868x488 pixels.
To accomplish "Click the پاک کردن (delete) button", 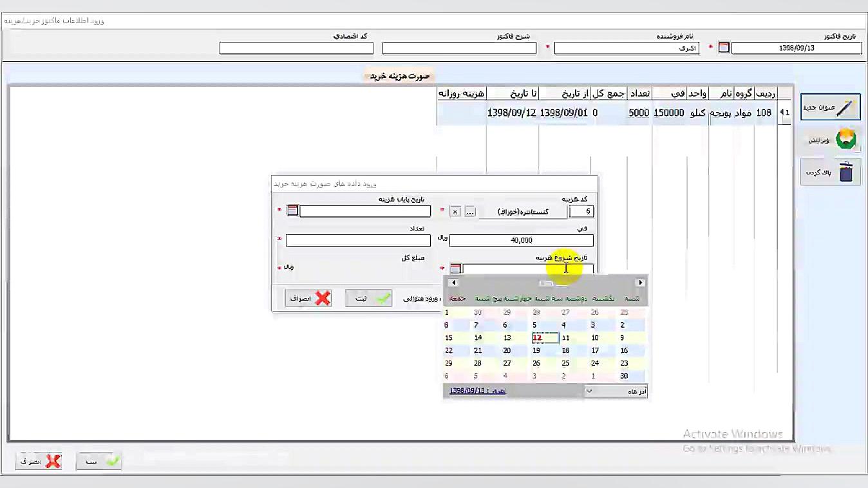I will tap(831, 173).
